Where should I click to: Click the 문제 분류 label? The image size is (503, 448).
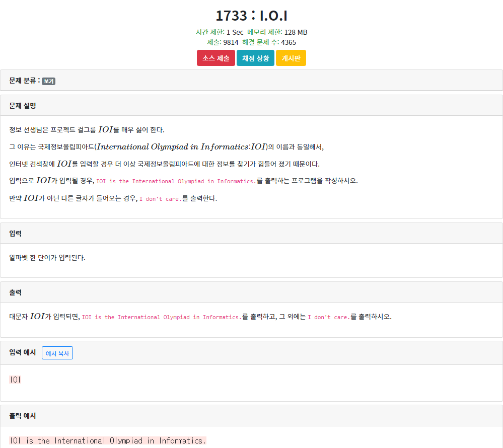(24, 81)
